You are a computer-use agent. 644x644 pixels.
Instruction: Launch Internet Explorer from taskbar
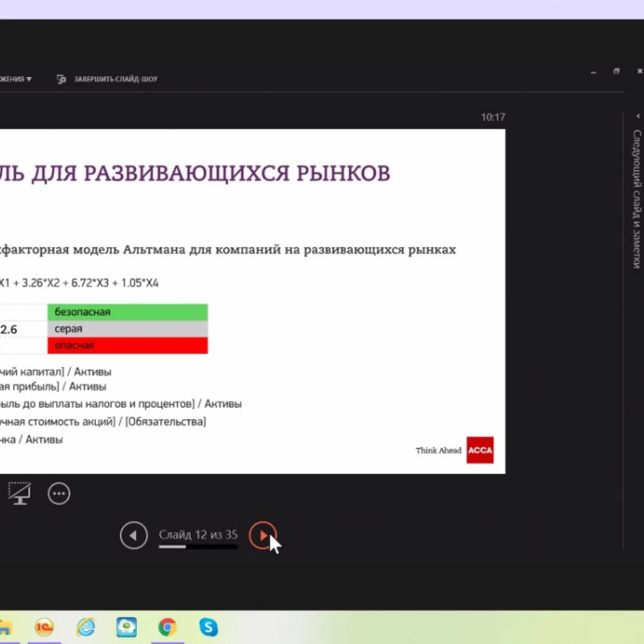pos(86,627)
